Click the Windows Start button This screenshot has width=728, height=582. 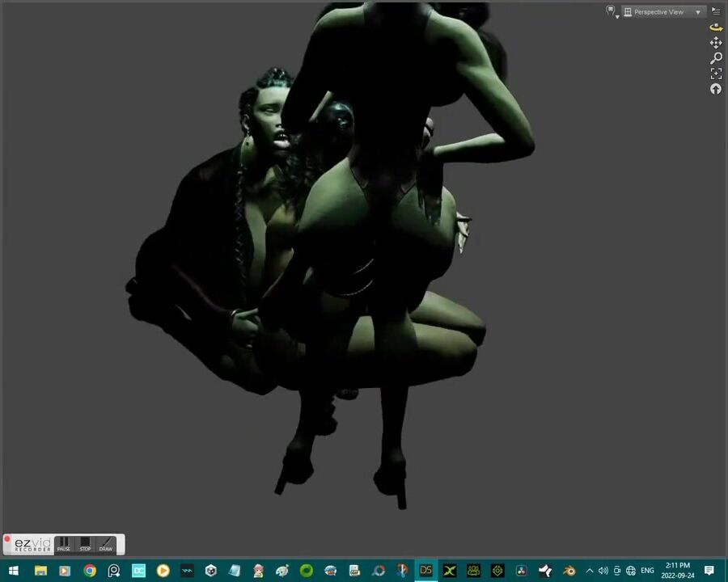(13, 571)
